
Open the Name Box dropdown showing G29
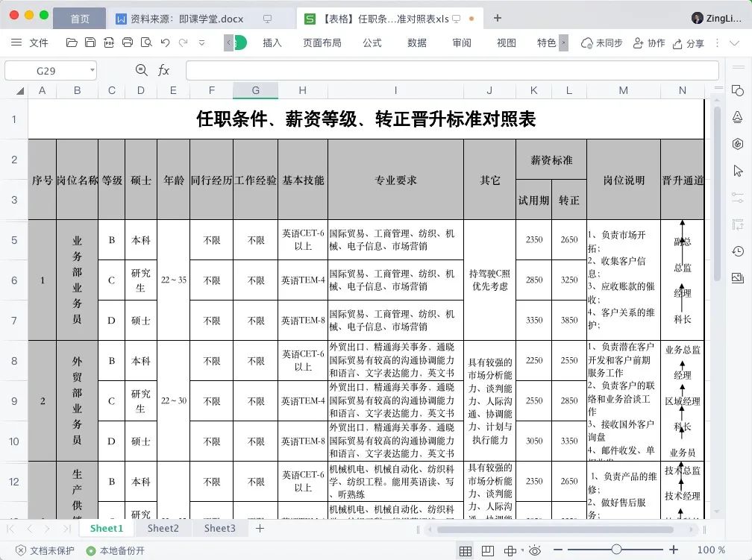92,71
